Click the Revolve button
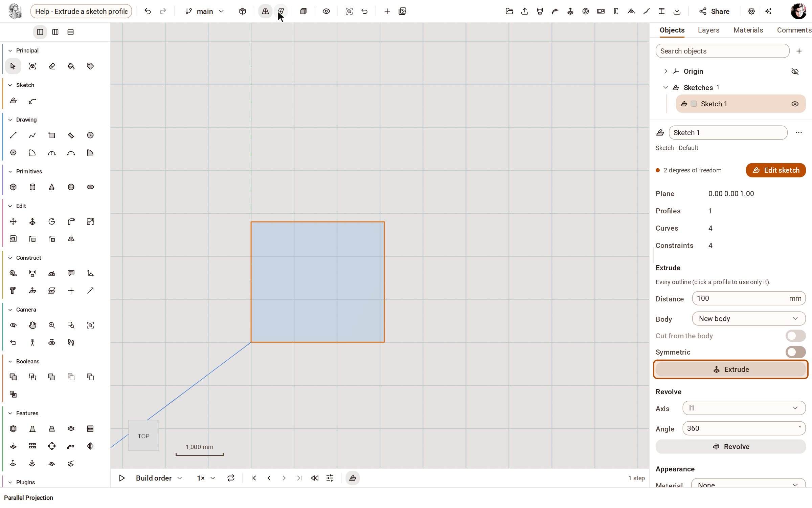 [x=730, y=447]
